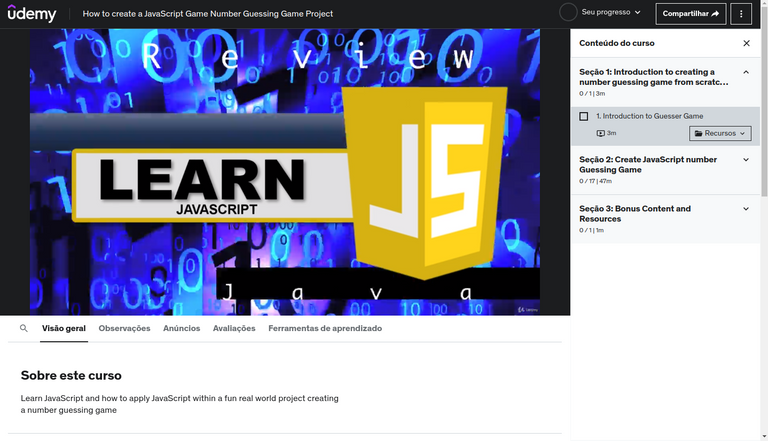
Task: Click the course video player
Action: tap(285, 172)
